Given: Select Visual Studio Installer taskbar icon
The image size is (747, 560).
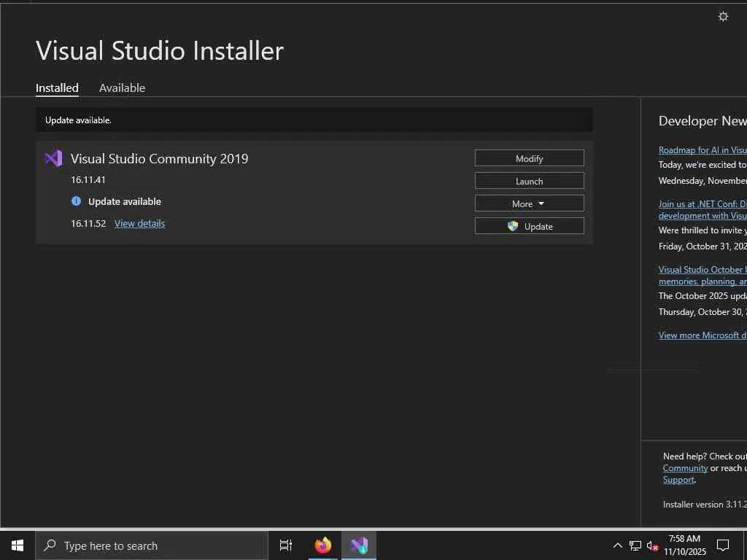Looking at the screenshot, I should 359,545.
